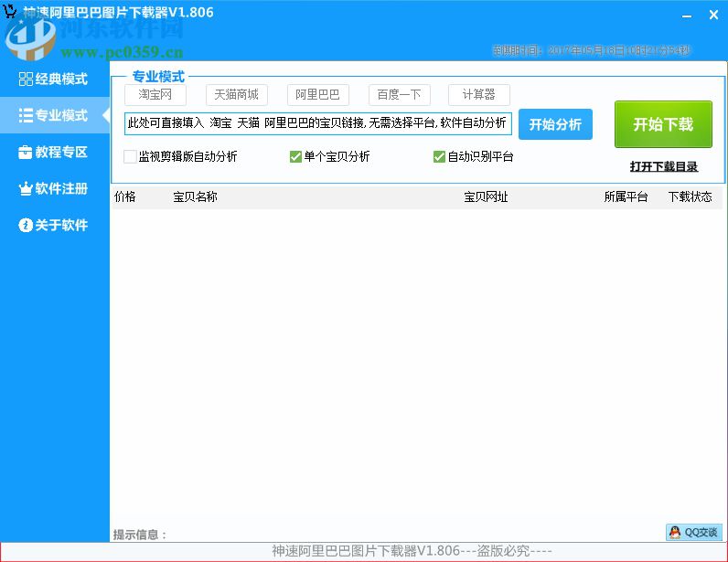This screenshot has height=562, width=728.
Task: Click the 所属平台 column header
Action: tap(626, 196)
